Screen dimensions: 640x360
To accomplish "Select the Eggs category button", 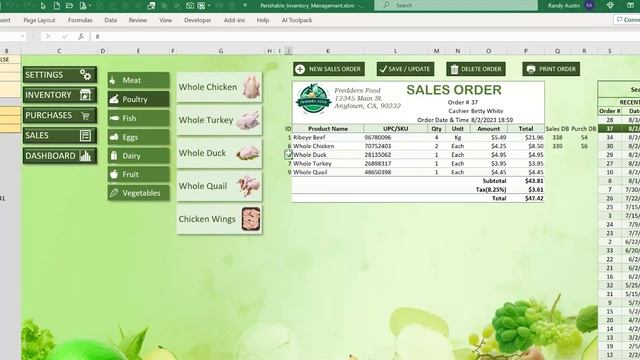I will 138,137.
